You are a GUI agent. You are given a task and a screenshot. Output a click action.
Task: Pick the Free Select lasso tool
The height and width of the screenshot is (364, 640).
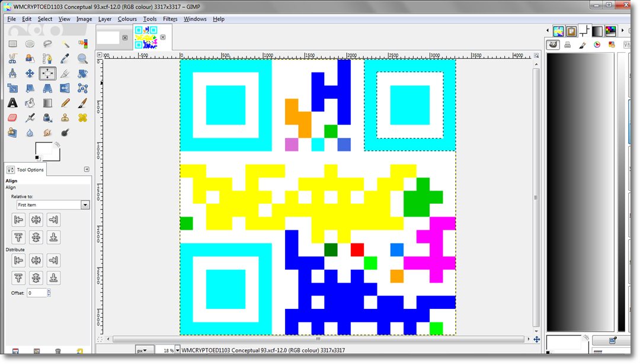(47, 44)
